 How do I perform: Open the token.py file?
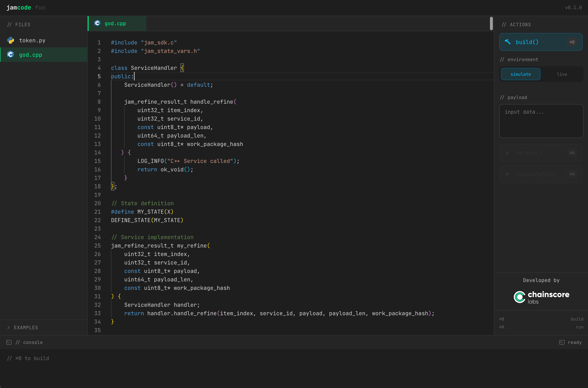coord(32,40)
